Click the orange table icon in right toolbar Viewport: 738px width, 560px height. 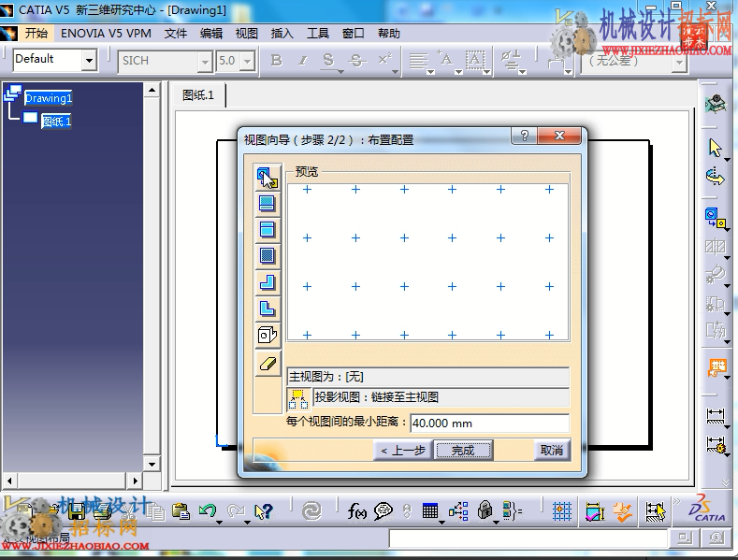click(716, 368)
